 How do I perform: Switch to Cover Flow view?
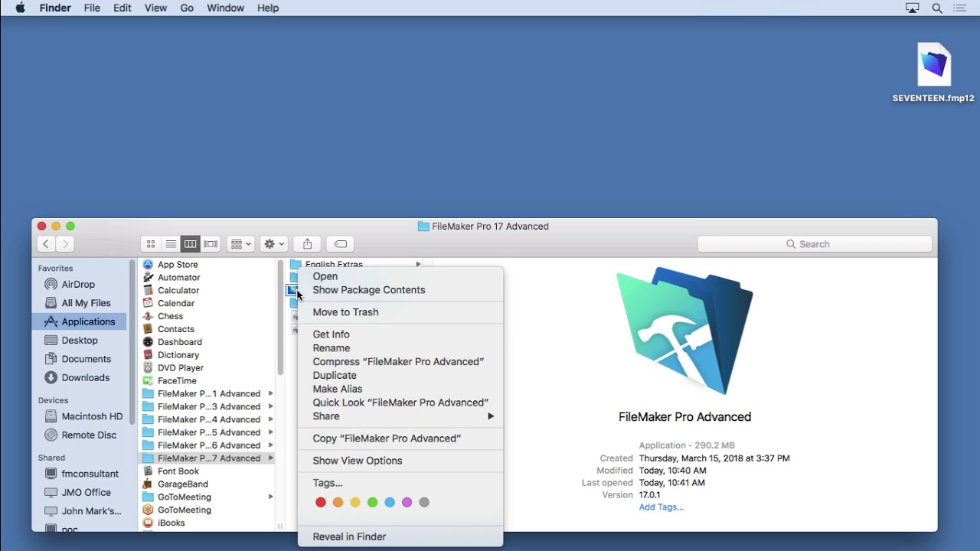[211, 244]
